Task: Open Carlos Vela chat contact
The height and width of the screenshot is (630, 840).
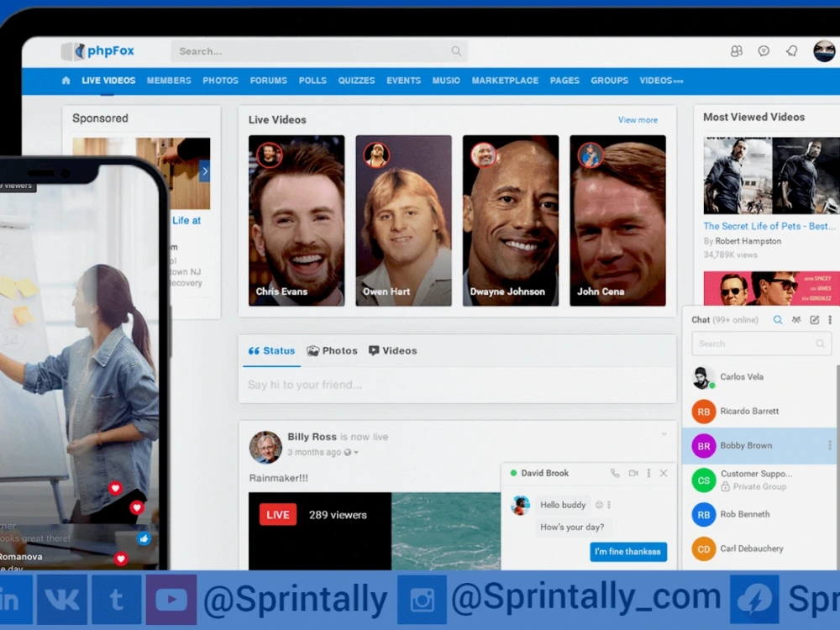Action: coord(761,376)
